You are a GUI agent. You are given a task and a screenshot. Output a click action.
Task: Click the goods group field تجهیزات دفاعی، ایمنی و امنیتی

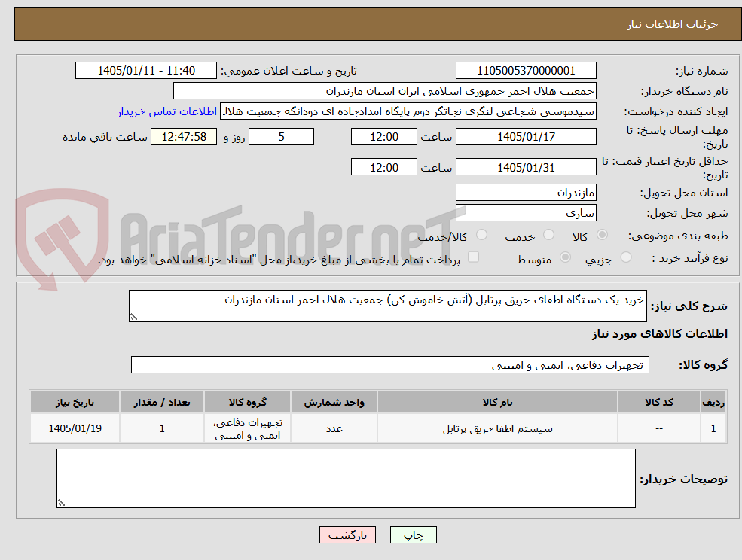pyautogui.click(x=390, y=365)
